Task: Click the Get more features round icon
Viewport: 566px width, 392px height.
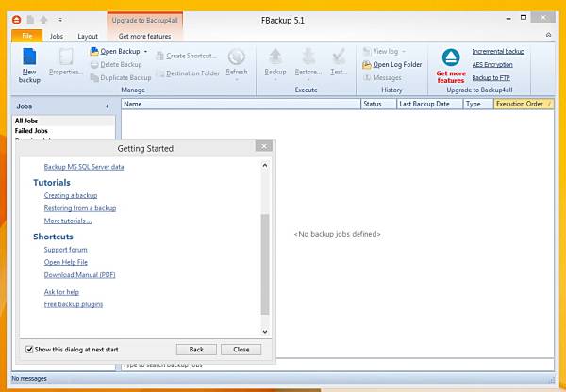Action: coord(451,57)
